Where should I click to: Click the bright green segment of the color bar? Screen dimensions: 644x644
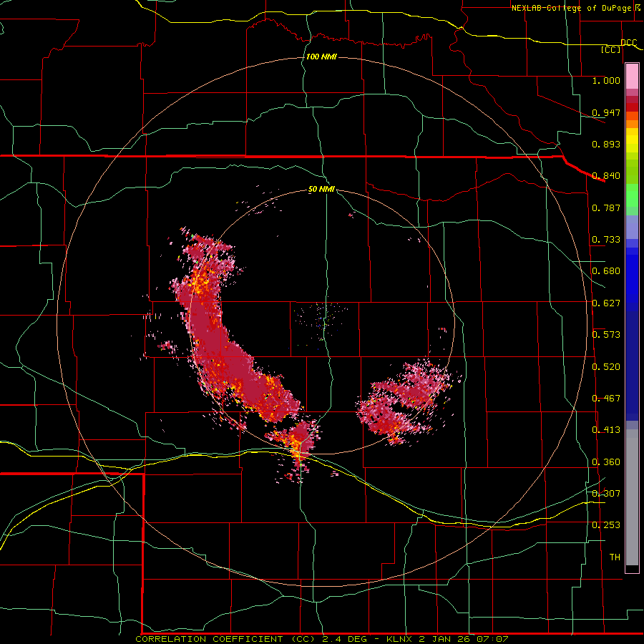pyautogui.click(x=632, y=195)
